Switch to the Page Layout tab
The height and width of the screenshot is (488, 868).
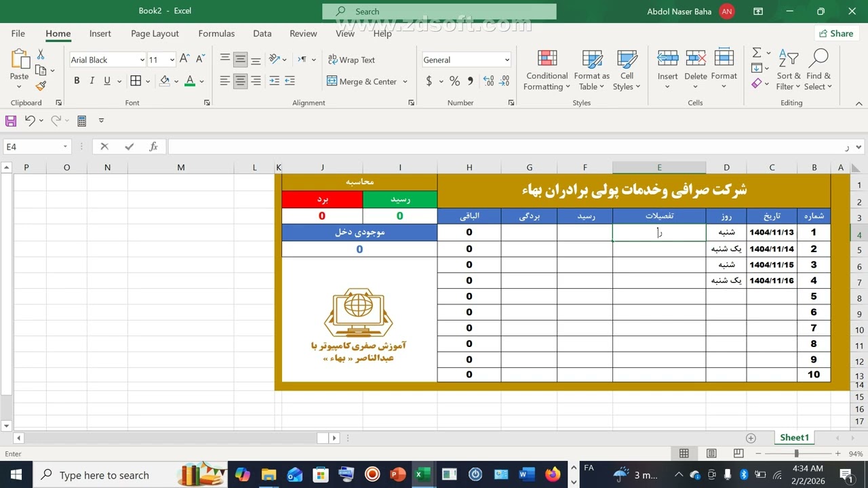[x=155, y=33]
